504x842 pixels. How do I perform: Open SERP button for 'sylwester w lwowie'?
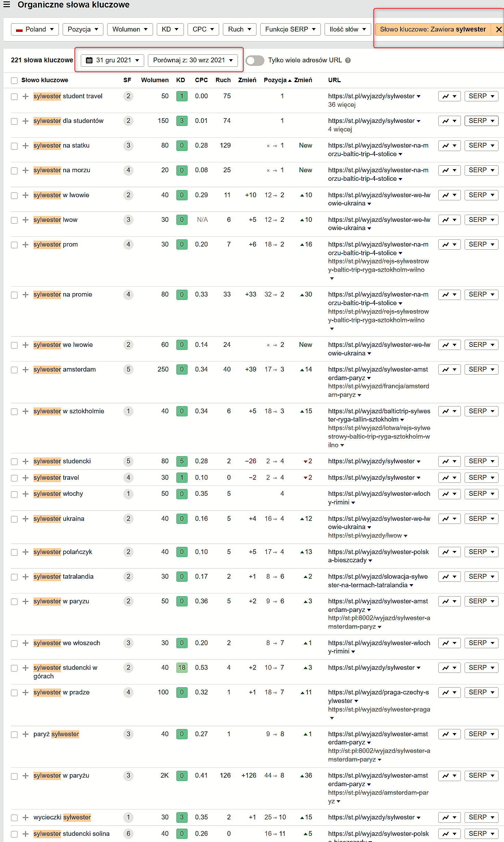(x=481, y=195)
